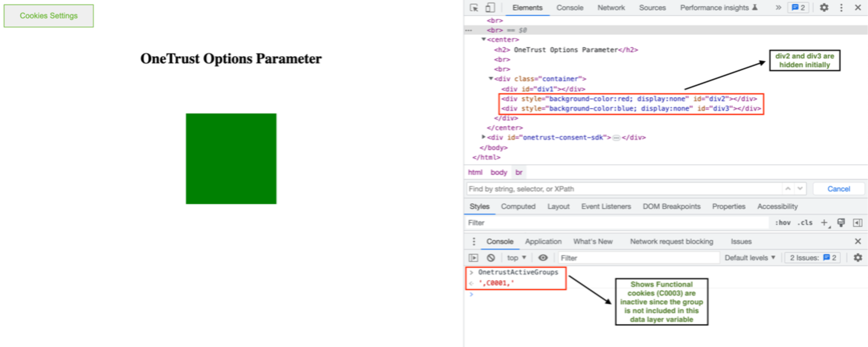This screenshot has height=347, width=868.
Task: Open console settings gear icon
Action: [858, 258]
